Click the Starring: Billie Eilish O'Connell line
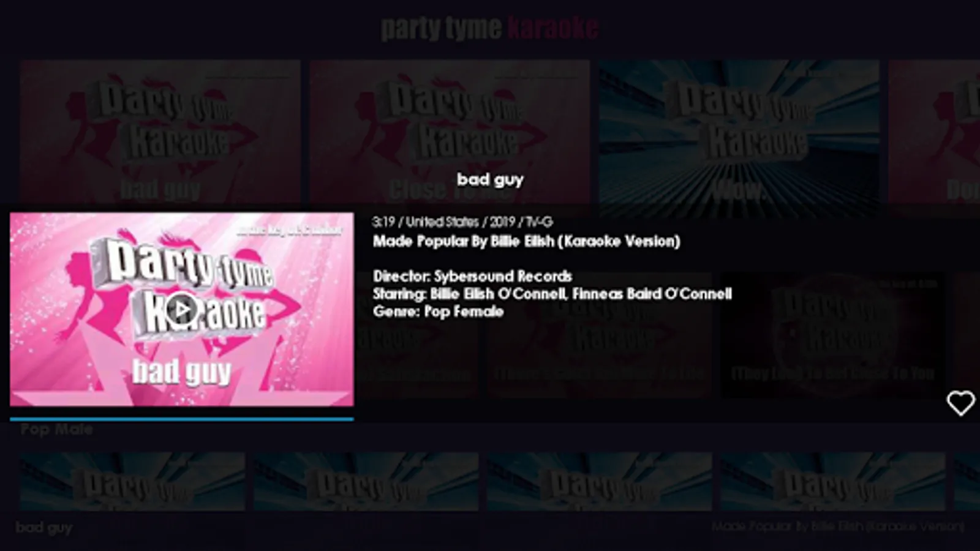 point(552,294)
